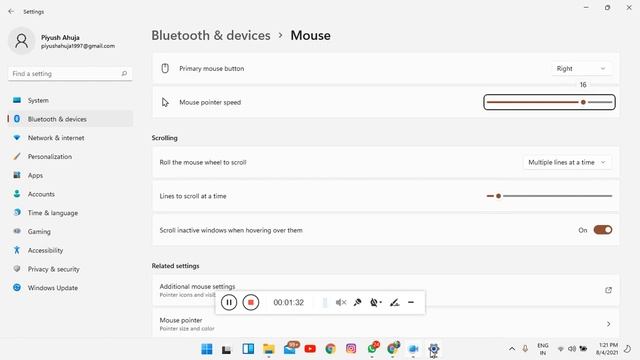This screenshot has height=360, width=640.
Task: Open WhatsApp from the taskbar
Action: (x=373, y=348)
